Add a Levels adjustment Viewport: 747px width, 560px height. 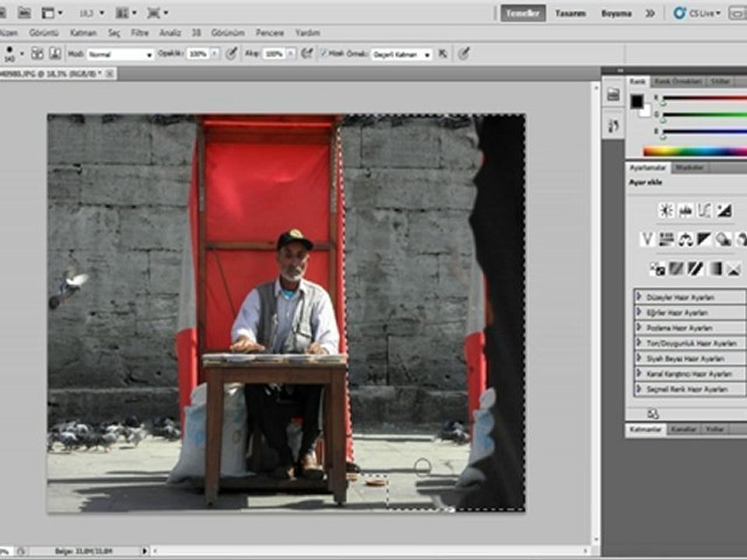coord(685,210)
